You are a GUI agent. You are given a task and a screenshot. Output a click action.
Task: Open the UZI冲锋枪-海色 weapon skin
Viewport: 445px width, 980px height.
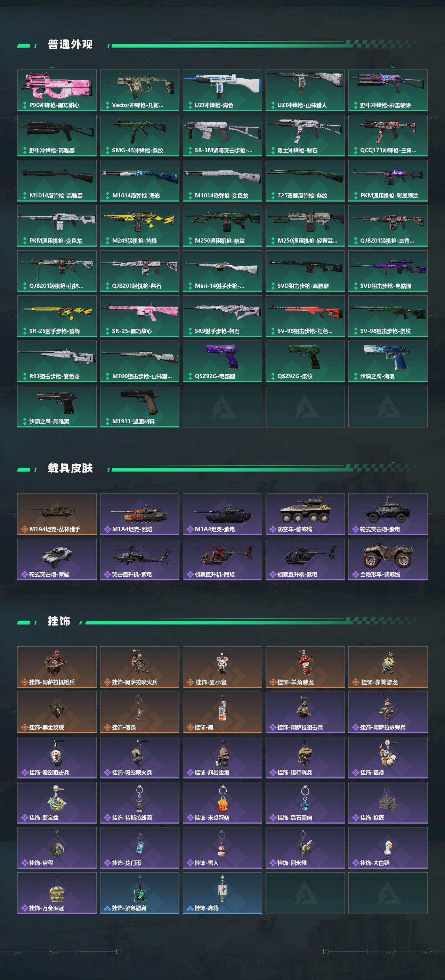(222, 90)
